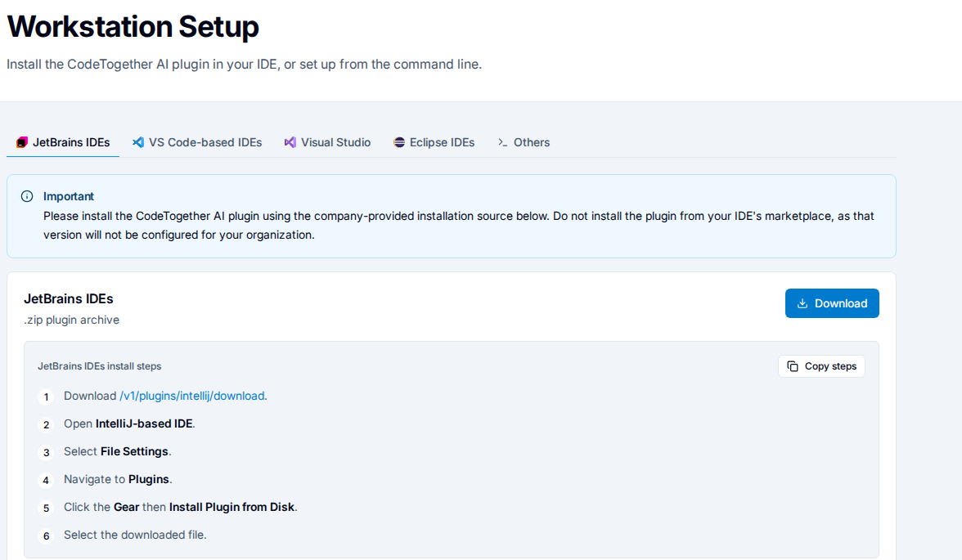Click the '.zip plugin archive' subtitle
This screenshot has width=962, height=560.
pos(71,320)
